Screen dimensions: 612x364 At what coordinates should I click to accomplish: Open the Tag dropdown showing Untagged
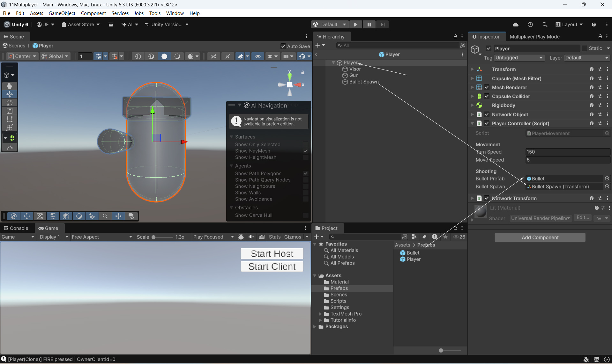tap(519, 58)
